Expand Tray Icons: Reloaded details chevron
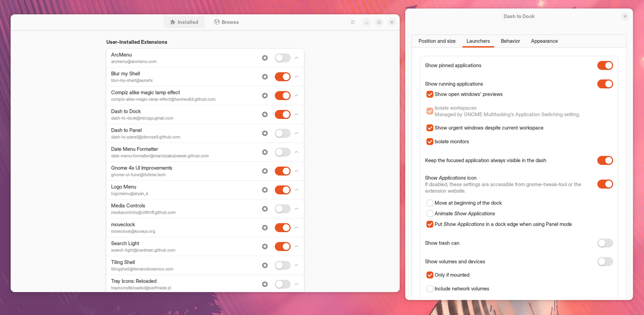The width and height of the screenshot is (644, 315). coord(296,285)
